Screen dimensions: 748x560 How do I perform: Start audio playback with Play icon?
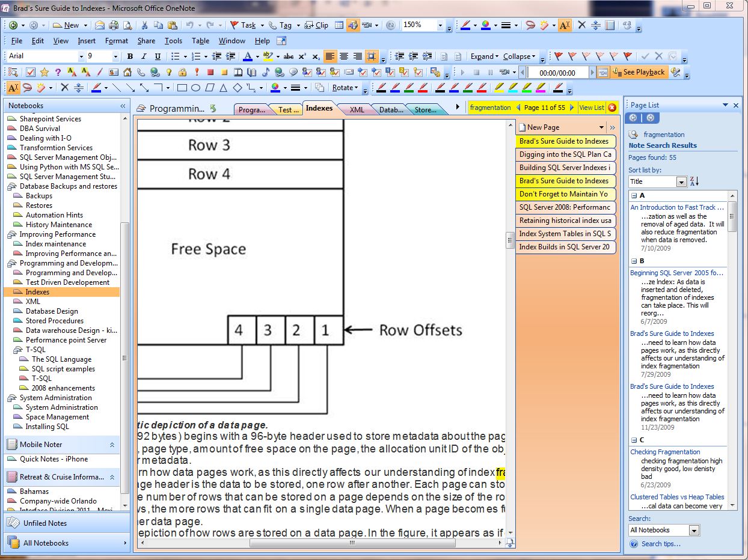[462, 72]
